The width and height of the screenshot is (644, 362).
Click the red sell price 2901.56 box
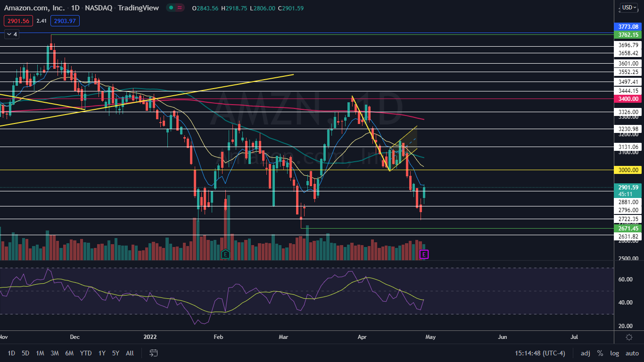18,21
